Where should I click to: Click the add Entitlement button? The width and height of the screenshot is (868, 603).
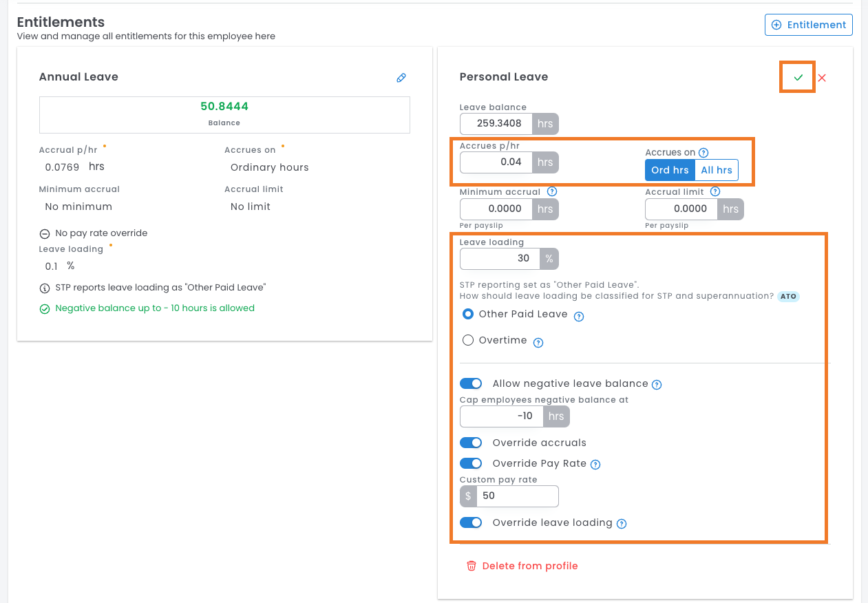808,25
